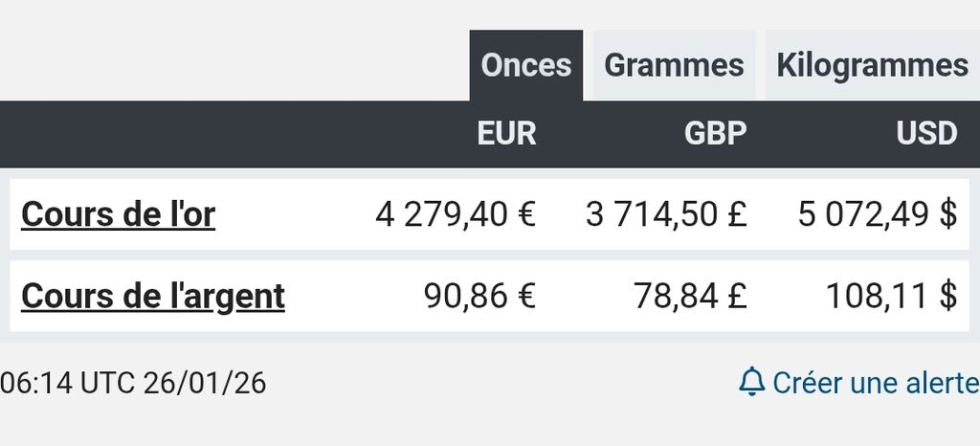980x446 pixels.
Task: Open the "Créer une alerte" link
Action: pyautogui.click(x=875, y=383)
